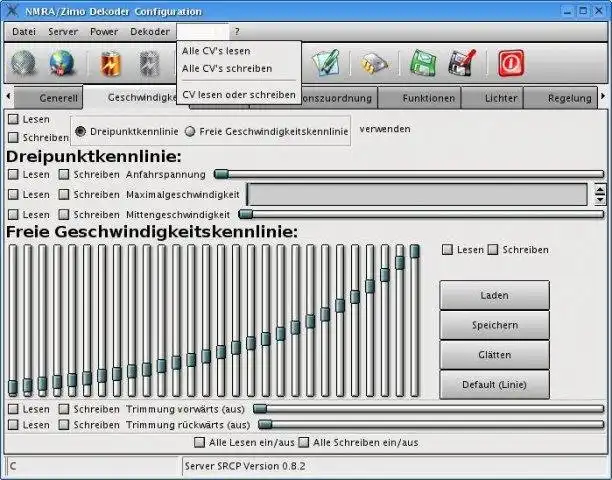The width and height of the screenshot is (612, 480).
Task: Click the Default (Linie) button
Action: pos(495,384)
